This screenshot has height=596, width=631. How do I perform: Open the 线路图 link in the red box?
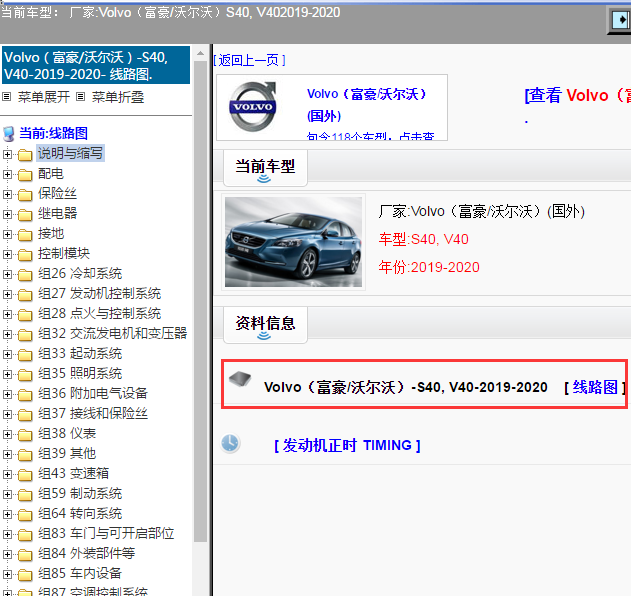[x=595, y=387]
